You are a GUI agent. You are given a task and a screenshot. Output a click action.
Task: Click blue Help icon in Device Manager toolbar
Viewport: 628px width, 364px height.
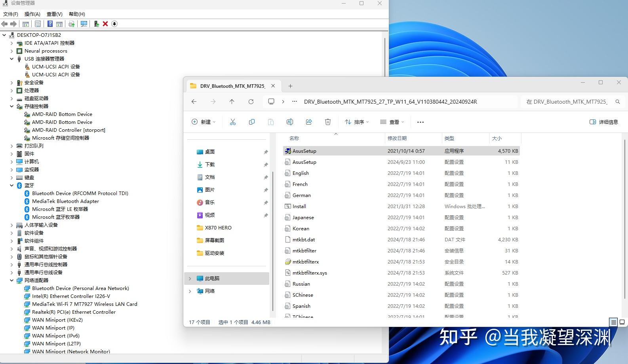click(x=50, y=24)
